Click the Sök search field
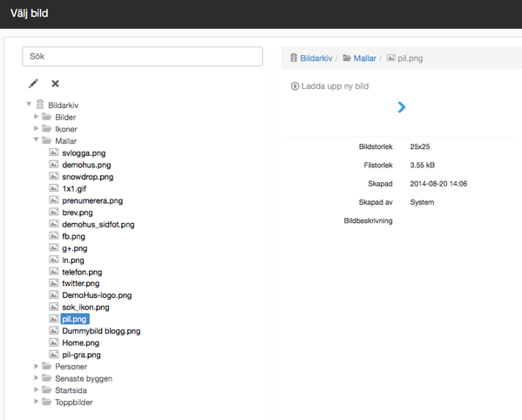 (x=143, y=57)
